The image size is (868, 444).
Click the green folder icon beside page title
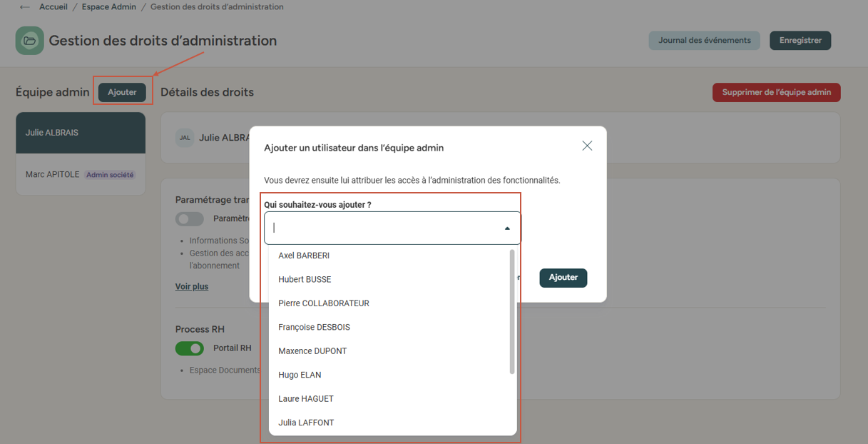point(30,41)
